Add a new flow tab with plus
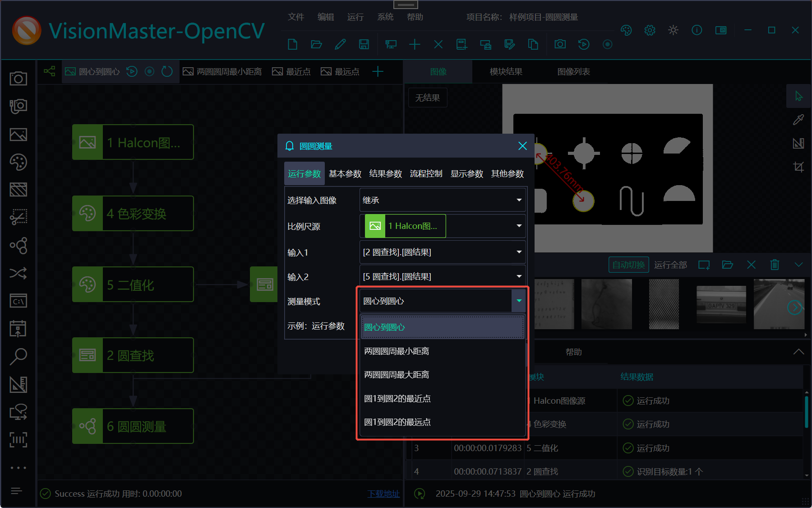This screenshot has height=508, width=812. 378,71
